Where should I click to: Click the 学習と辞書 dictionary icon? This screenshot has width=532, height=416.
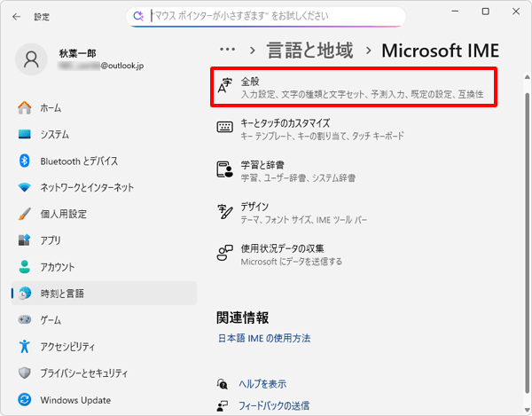tap(224, 169)
